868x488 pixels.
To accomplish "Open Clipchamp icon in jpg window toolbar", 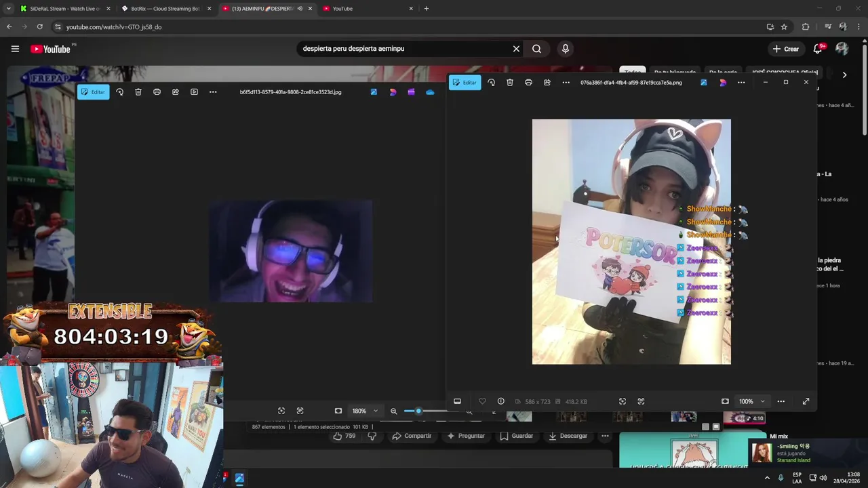I will [411, 92].
